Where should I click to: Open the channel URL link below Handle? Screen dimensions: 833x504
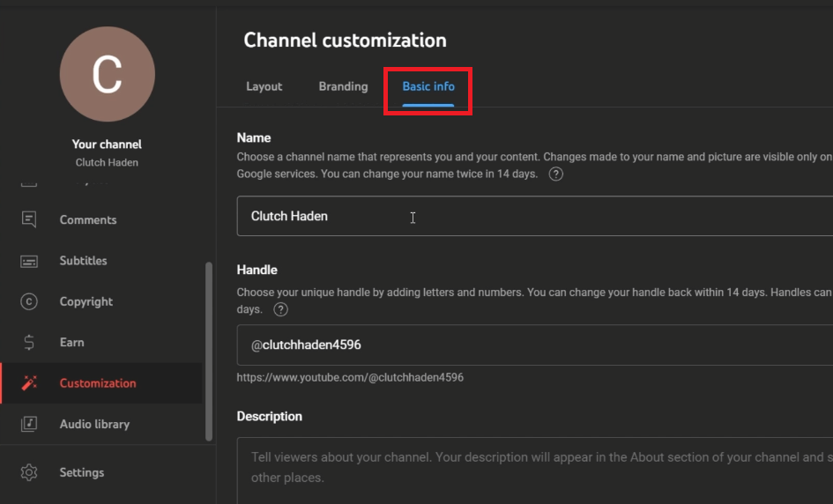tap(350, 377)
